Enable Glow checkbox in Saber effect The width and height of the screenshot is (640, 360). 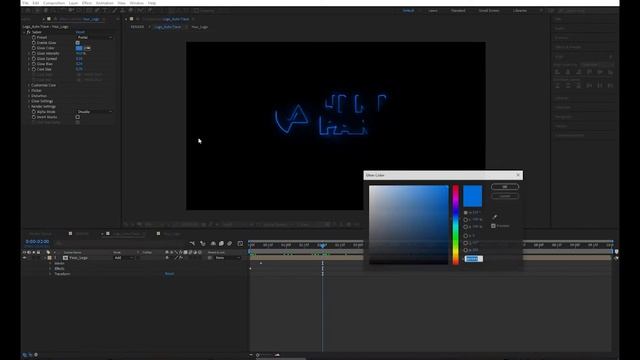(78, 43)
